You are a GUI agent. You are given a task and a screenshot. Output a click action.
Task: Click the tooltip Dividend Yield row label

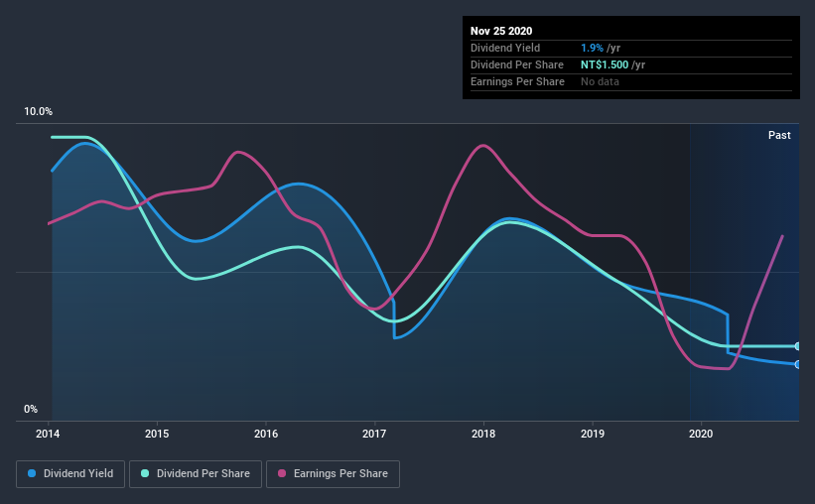click(505, 48)
